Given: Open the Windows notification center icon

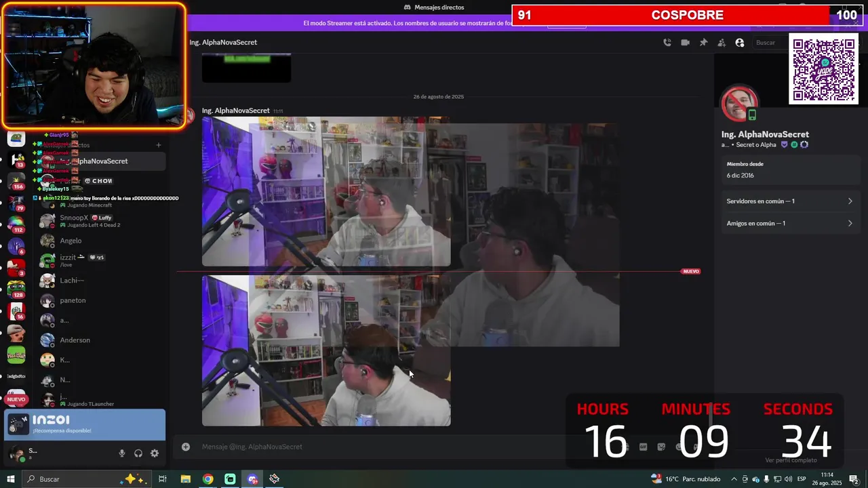Looking at the screenshot, I should pyautogui.click(x=854, y=479).
